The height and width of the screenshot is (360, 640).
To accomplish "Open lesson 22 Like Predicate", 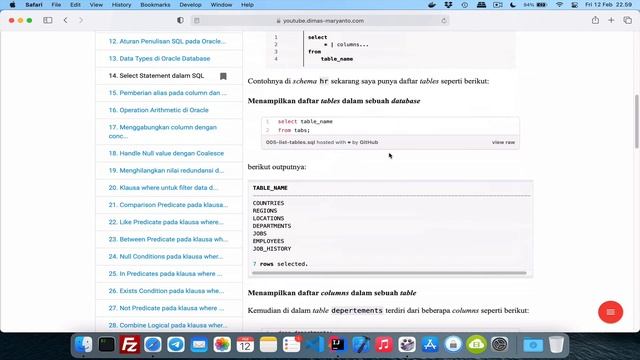I will (167, 222).
